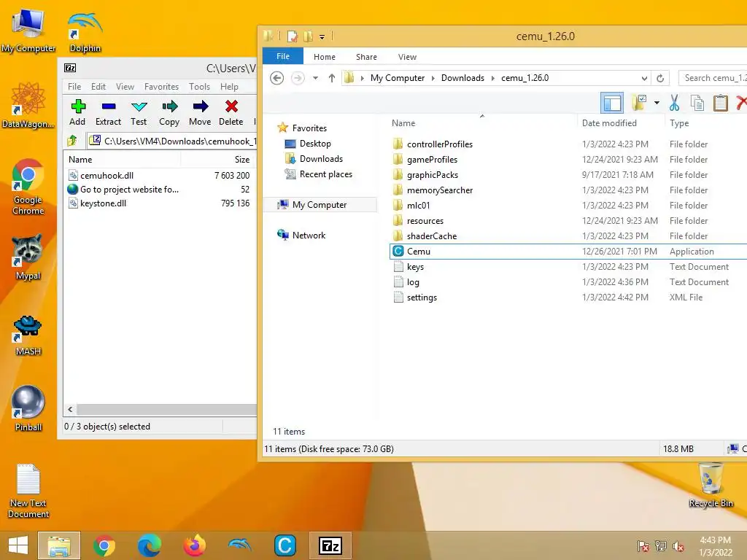Click the red Delete icon in 7-Zip
The image size is (747, 560).
pos(231,106)
